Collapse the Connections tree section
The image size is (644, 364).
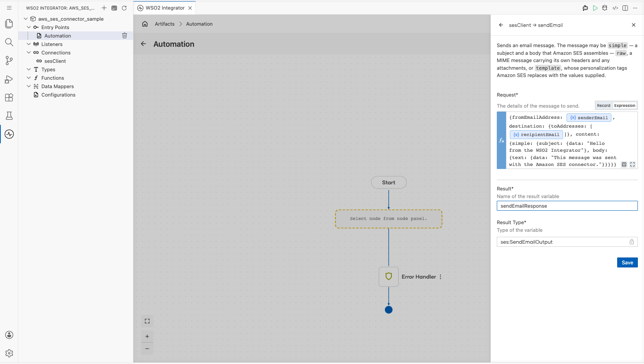29,52
